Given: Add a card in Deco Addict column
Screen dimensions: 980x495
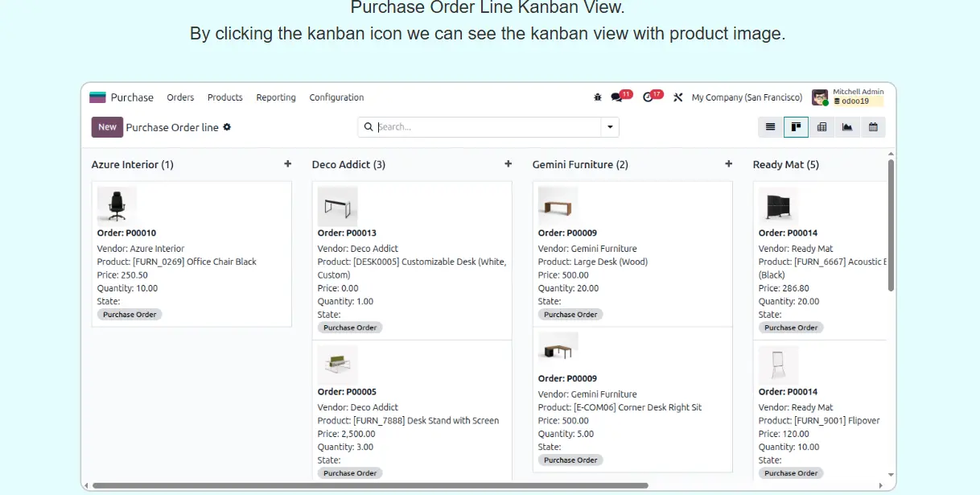Looking at the screenshot, I should 508,164.
